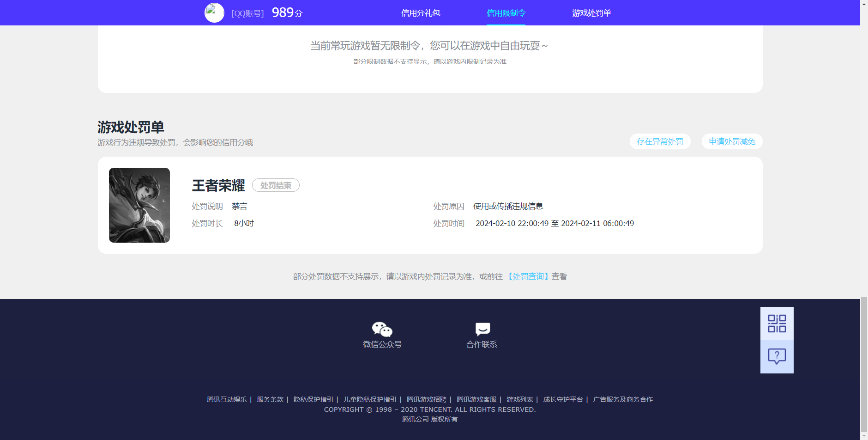
Task: Click the 处罚结束 status badge
Action: [276, 185]
